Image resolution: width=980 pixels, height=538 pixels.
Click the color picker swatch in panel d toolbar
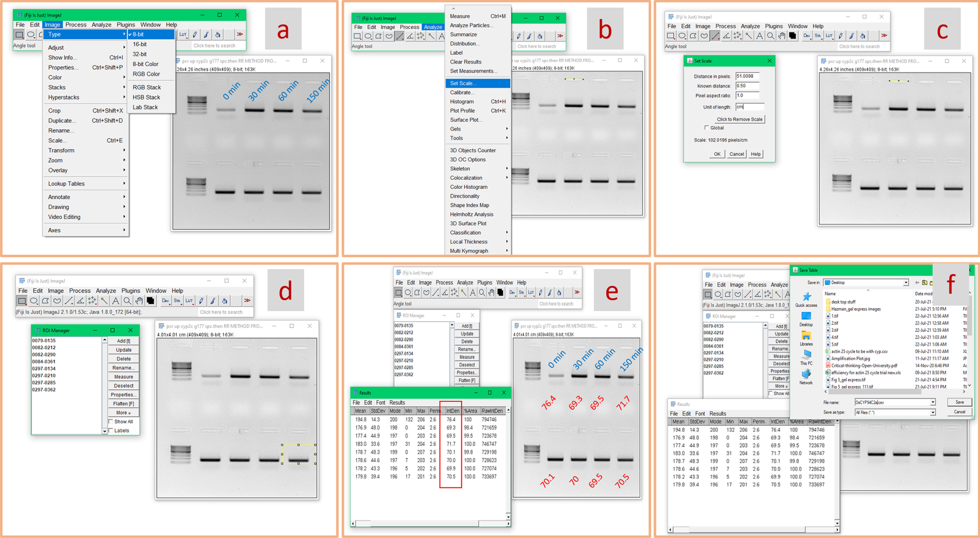(151, 301)
